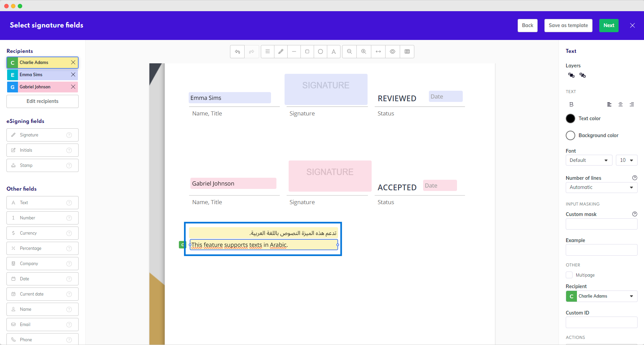
Task: Toggle bold text formatting
Action: (x=571, y=104)
